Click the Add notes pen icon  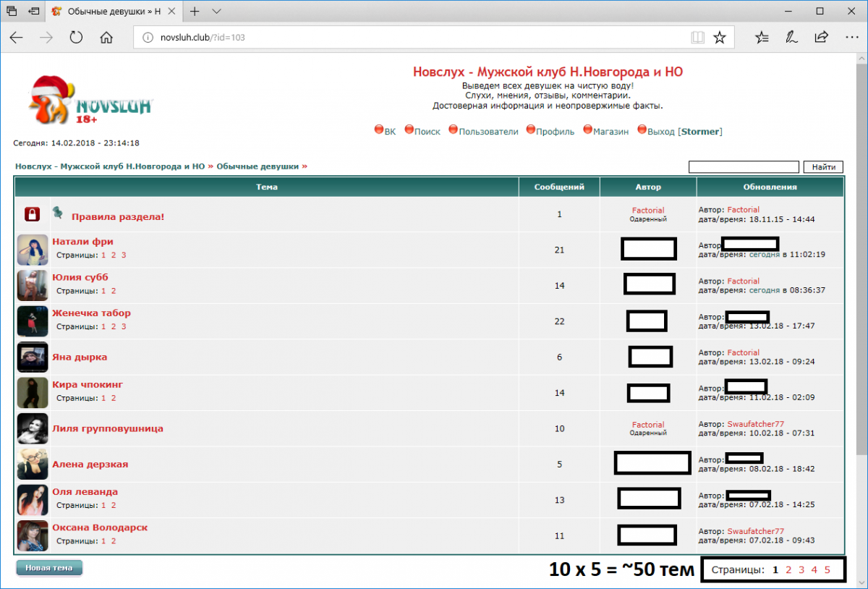coord(791,38)
